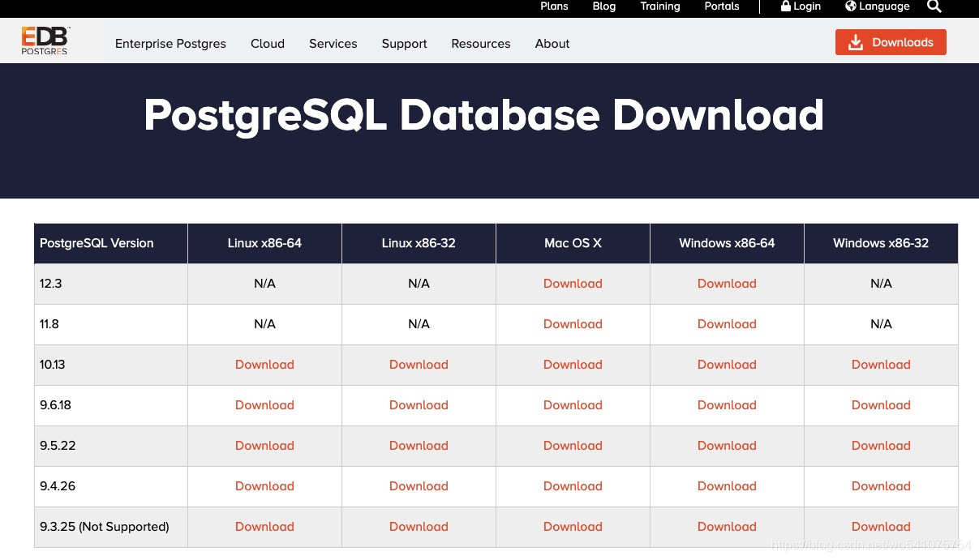Download 9.6.18 for Linux x86-64

pyautogui.click(x=264, y=405)
